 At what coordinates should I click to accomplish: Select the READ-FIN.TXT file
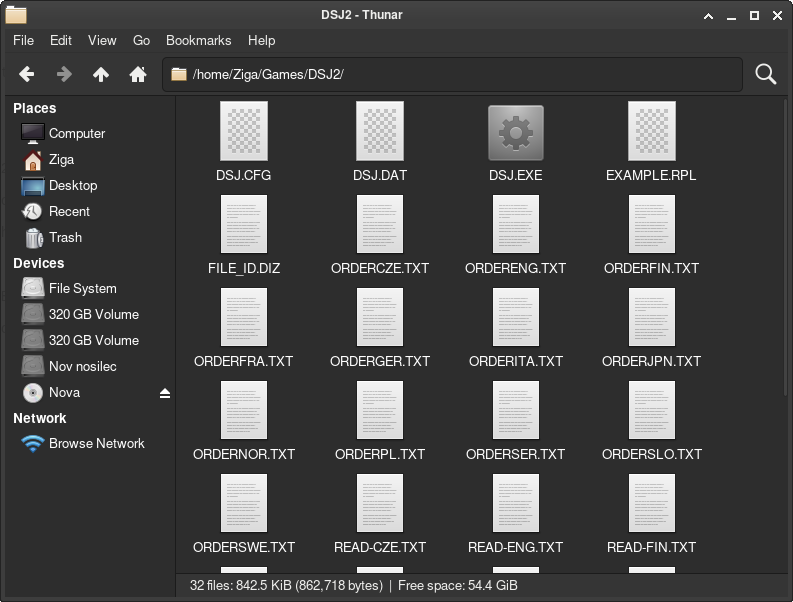pyautogui.click(x=651, y=514)
